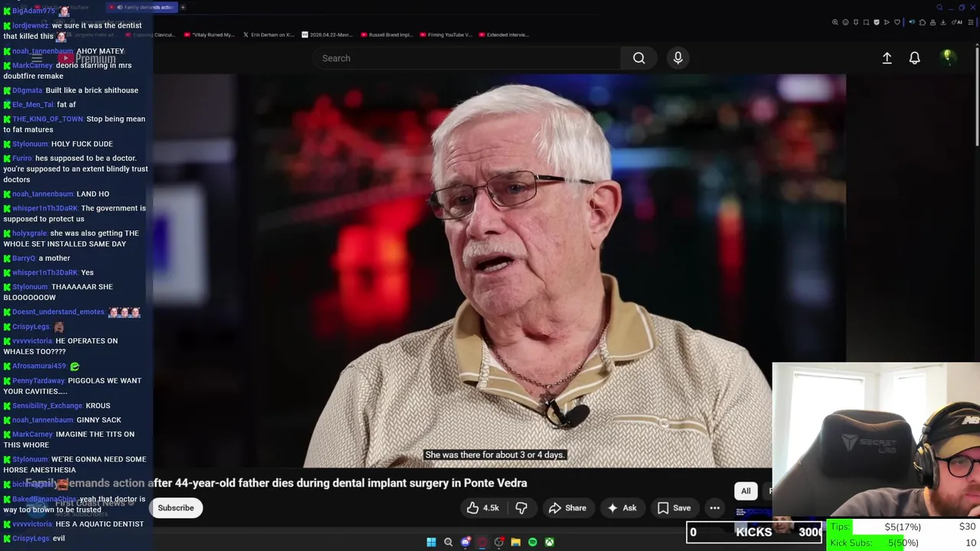The width and height of the screenshot is (980, 551).
Task: Click chat username THE_KING_OF_TOWN
Action: (47, 119)
